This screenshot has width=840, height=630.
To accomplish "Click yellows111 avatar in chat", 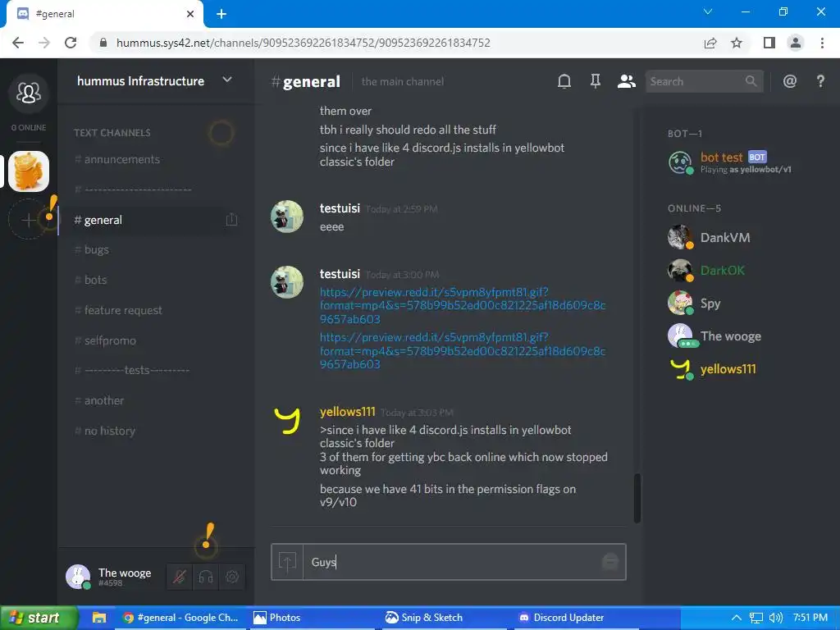I will [287, 420].
